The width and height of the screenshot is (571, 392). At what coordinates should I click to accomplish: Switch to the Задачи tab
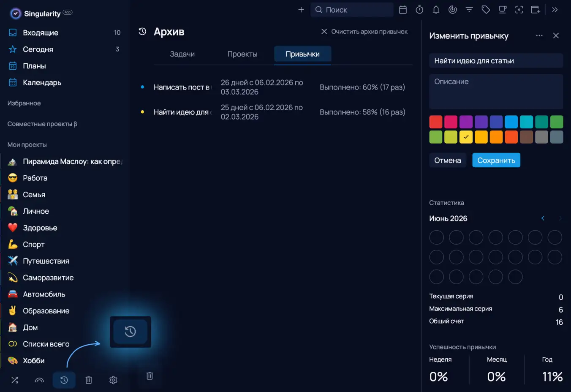[x=182, y=54]
